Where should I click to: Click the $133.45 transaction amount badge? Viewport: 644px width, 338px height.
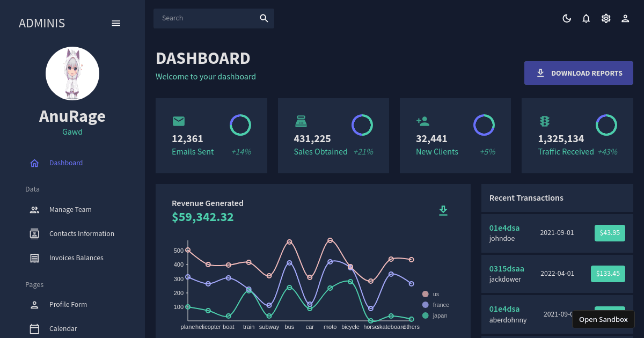608,274
